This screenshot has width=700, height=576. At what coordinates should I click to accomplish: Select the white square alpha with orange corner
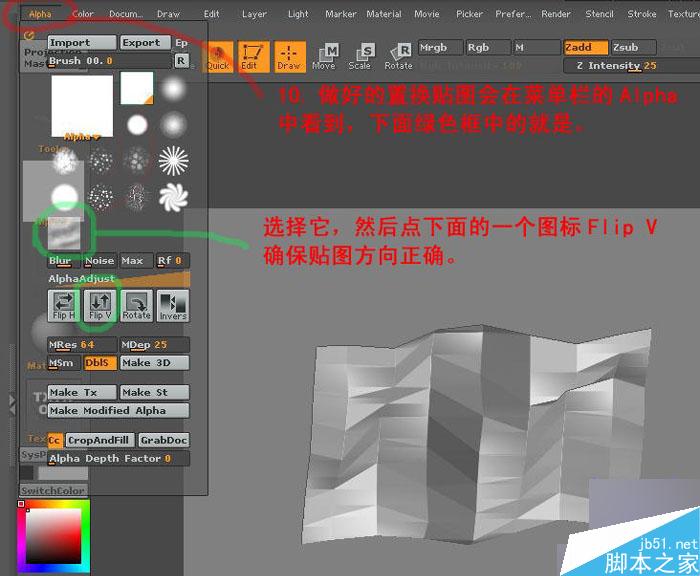[x=137, y=88]
